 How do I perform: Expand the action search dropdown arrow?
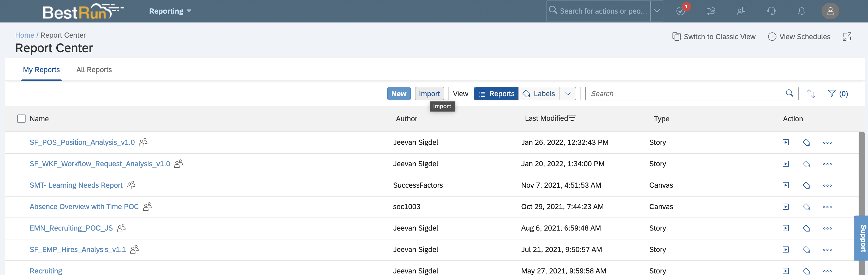(656, 11)
